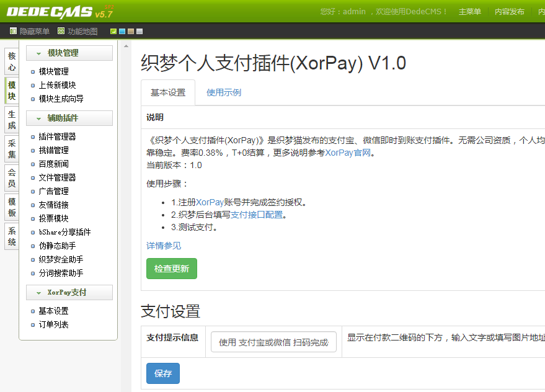Switch to the 核心 vertical tab
This screenshot has width=545, height=392.
coord(12,61)
